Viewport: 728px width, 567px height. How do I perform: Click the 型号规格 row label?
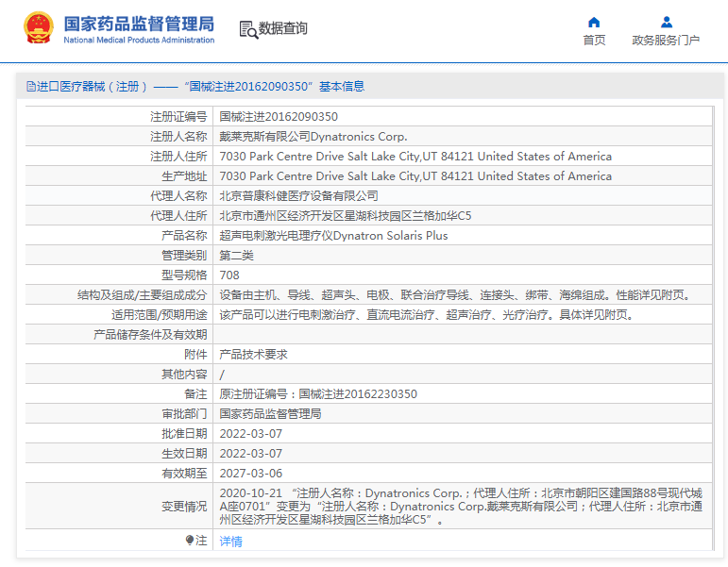(x=184, y=275)
